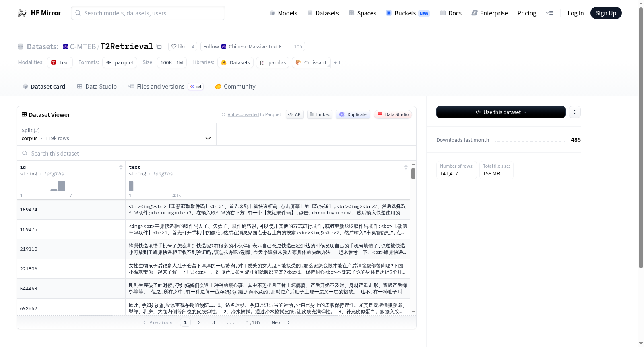Open the Docs page
Screen dimensions: 644x347
pos(451,13)
